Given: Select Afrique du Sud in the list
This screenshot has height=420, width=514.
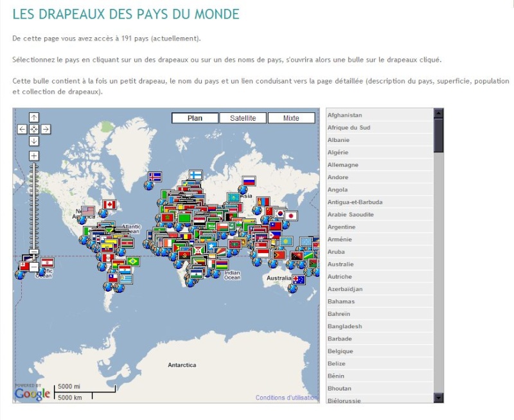Looking at the screenshot, I should tap(380, 127).
